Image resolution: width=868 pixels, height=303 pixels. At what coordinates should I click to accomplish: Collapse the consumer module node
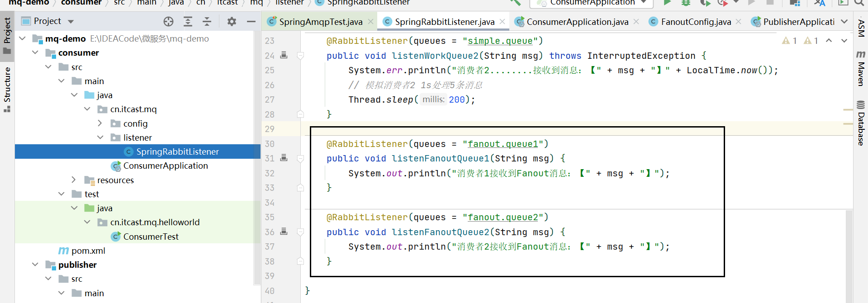35,52
